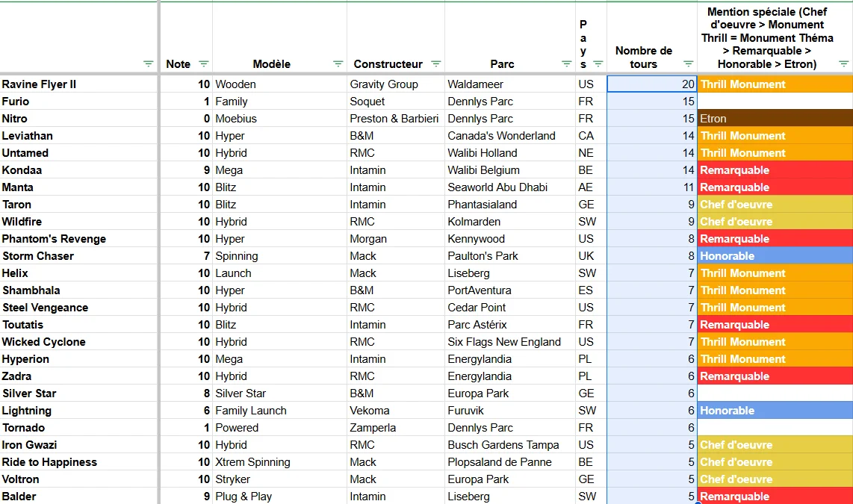Open the filter dropdown for coaster names column
This screenshot has width=853, height=504.
tap(148, 64)
